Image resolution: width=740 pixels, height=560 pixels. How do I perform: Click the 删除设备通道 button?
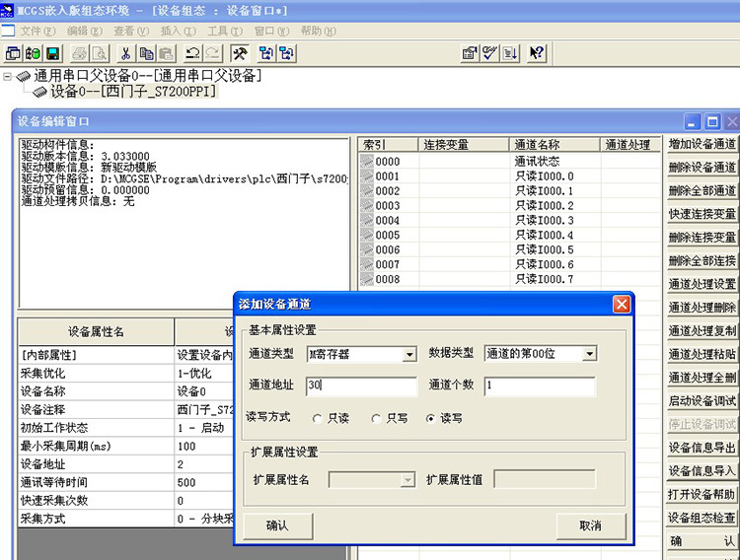[702, 168]
